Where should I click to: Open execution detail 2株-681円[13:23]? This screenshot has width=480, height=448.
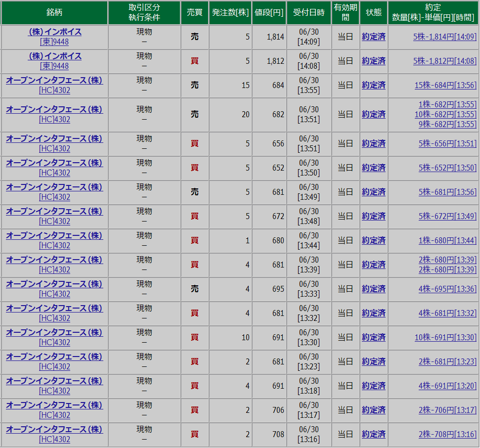click(447, 361)
